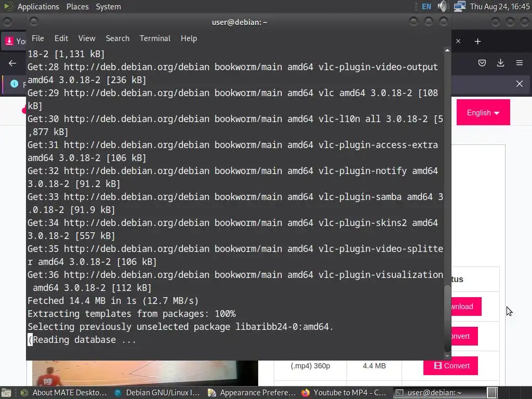
Task: Open the Applications menu in top panel
Action: (x=38, y=6)
